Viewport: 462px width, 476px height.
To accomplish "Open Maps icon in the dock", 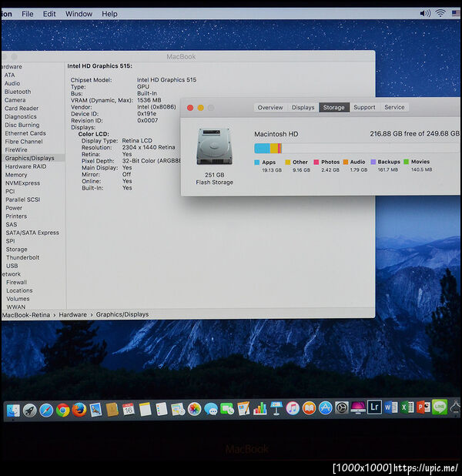I will (178, 410).
